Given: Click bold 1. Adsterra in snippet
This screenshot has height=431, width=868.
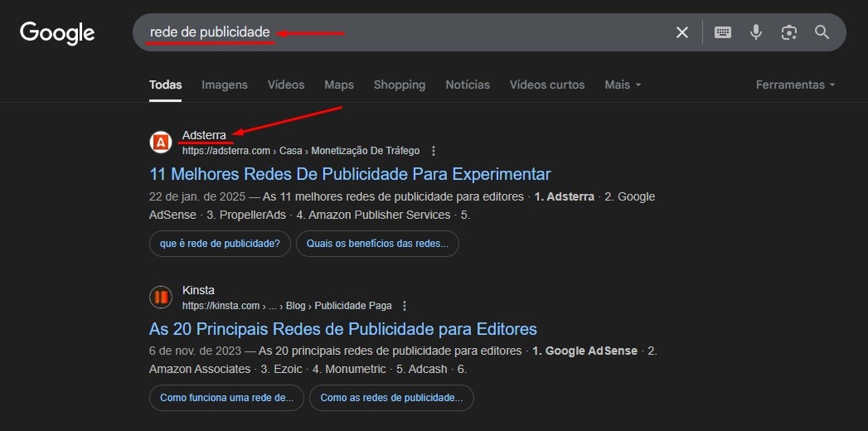Looking at the screenshot, I should tap(564, 197).
